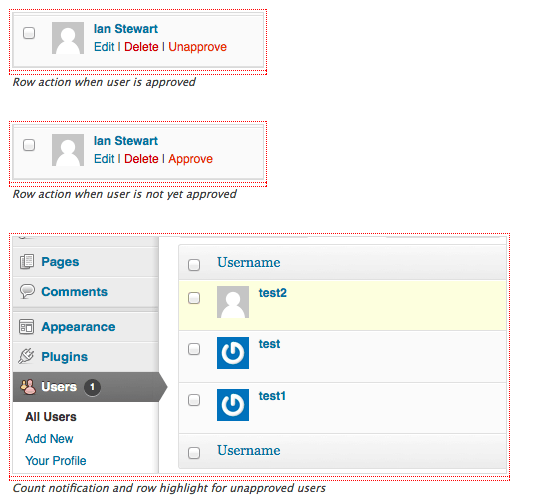The height and width of the screenshot is (499, 537).
Task: Click the blue avatar for user test
Action: point(233,353)
